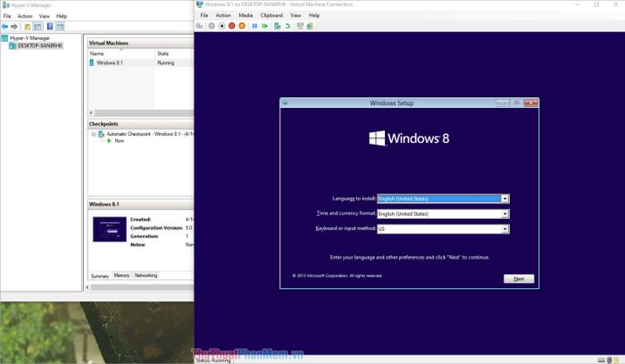Click the Configuration Version label

[156, 227]
